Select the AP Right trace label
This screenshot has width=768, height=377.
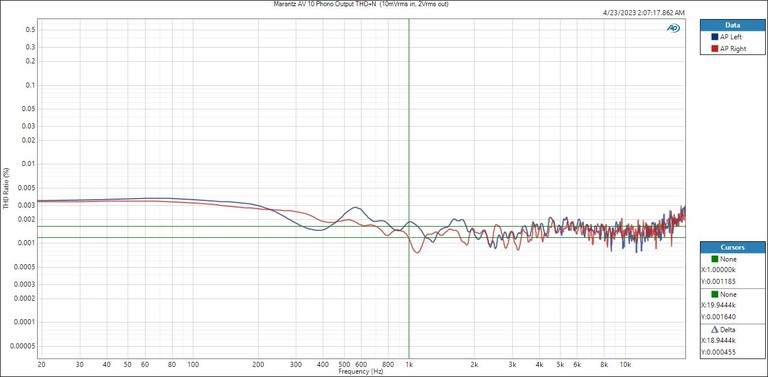(x=733, y=49)
